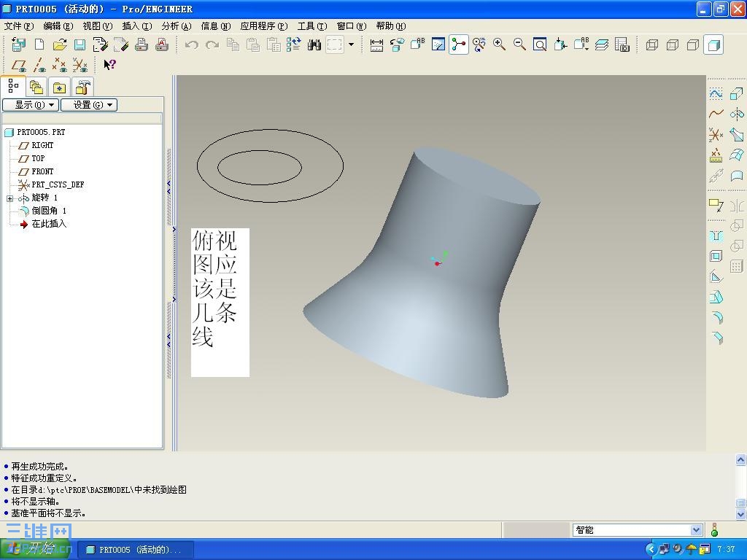Switch to the favorites tab
747x560 pixels.
tap(59, 87)
